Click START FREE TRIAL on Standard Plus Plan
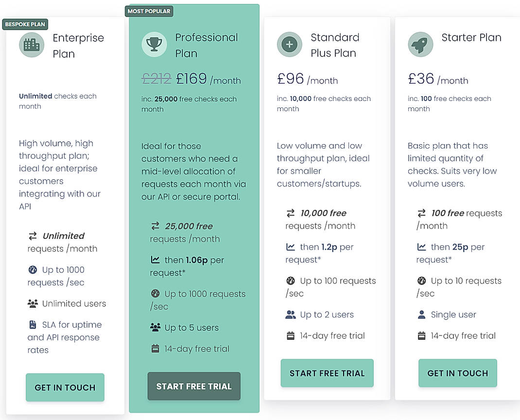 tap(327, 373)
